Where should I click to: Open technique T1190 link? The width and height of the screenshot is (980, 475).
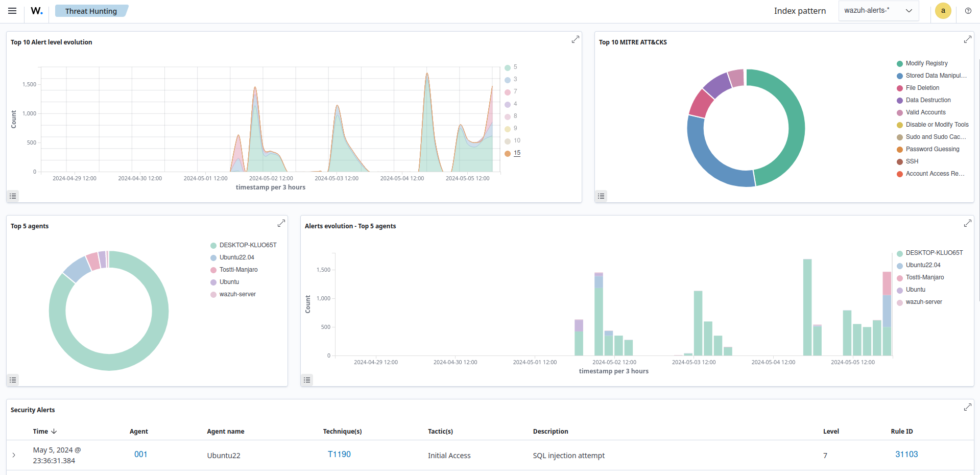tap(339, 454)
